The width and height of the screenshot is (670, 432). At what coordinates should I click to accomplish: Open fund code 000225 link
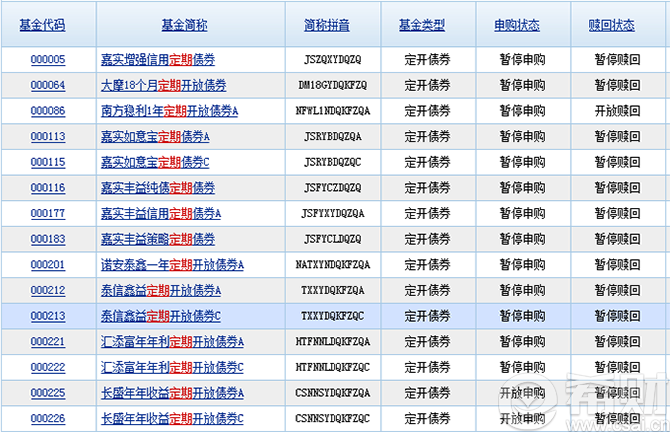(x=48, y=393)
